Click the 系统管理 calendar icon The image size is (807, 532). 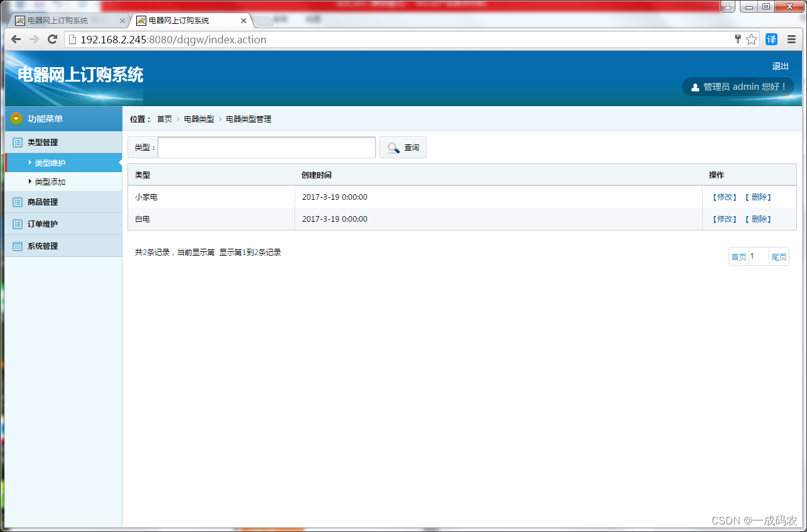pyautogui.click(x=18, y=246)
